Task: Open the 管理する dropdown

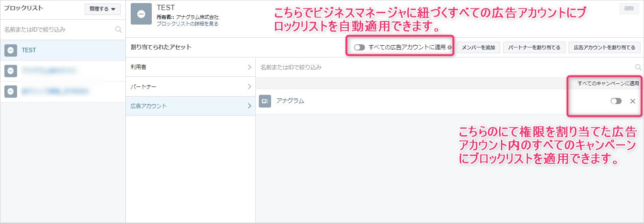Action: pos(102,9)
